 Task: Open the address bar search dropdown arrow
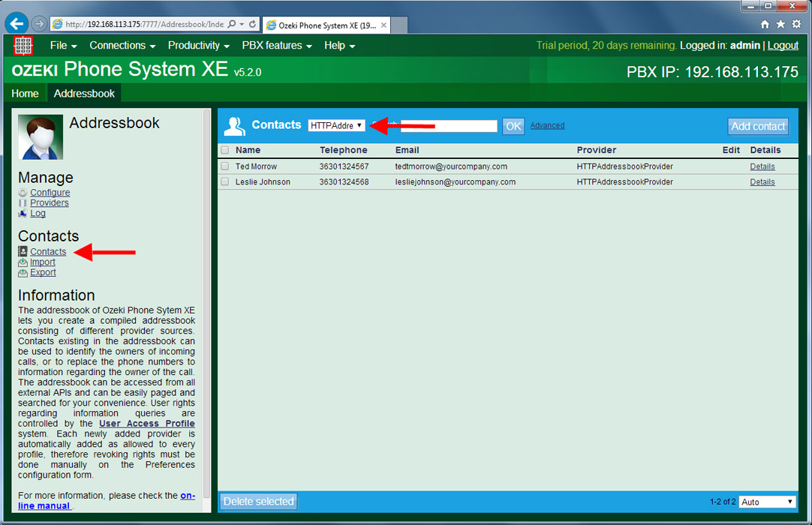[x=242, y=24]
